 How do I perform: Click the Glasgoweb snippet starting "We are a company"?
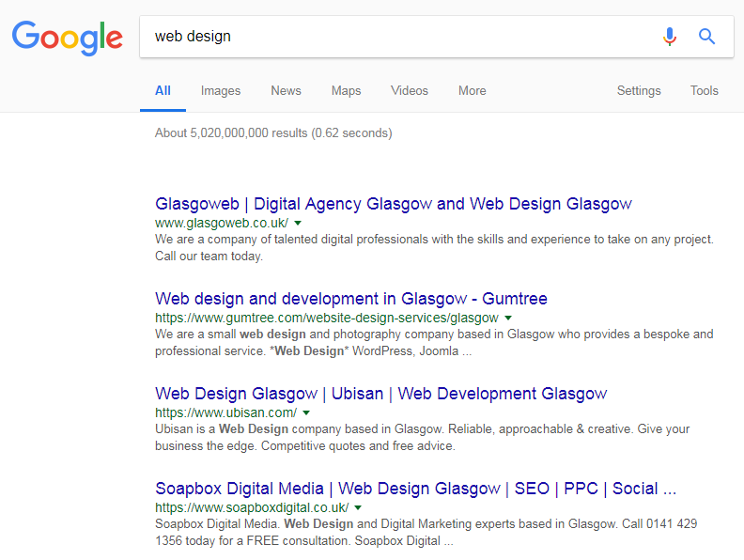tap(434, 248)
